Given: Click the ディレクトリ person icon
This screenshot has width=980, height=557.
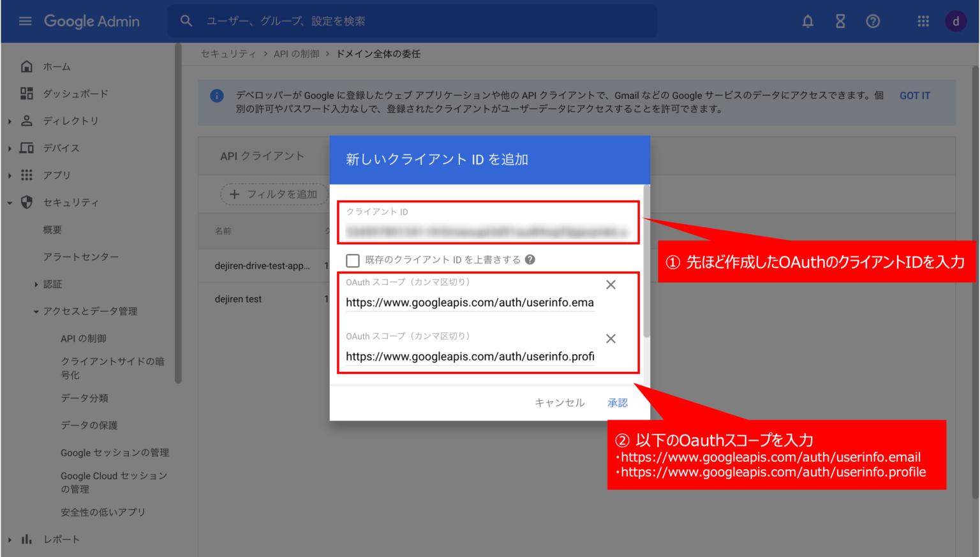Looking at the screenshot, I should pyautogui.click(x=27, y=121).
